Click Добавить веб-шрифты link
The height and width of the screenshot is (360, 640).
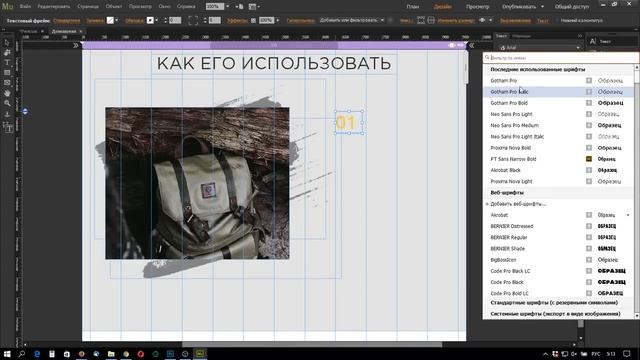click(518, 204)
